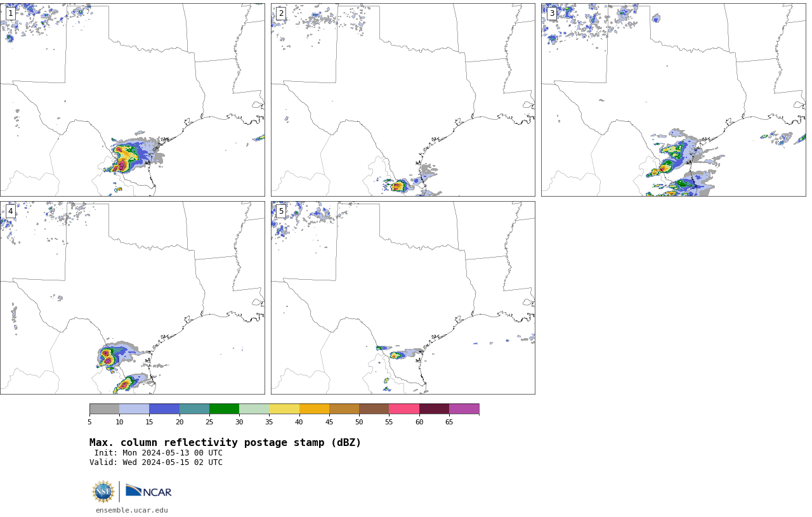812x517 pixels.
Task: Click the colorbar tick label 55
Action: coord(389,422)
